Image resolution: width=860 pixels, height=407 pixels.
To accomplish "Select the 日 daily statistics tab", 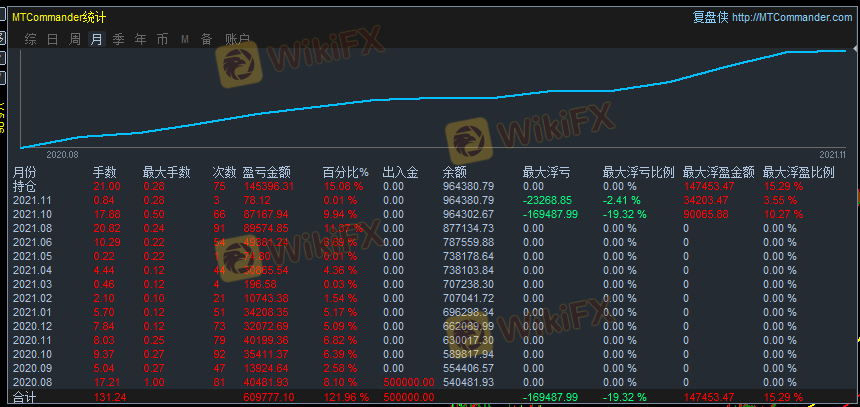I will (52, 39).
